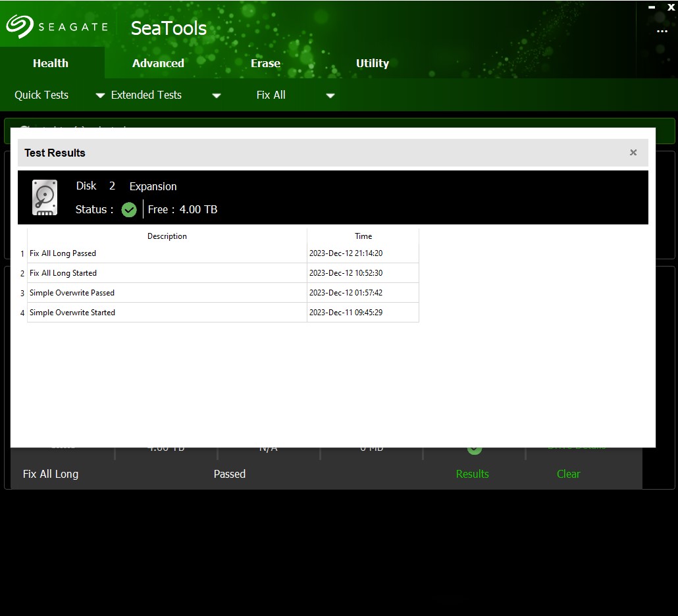Click the hard drive icon for Disk 2

pos(45,197)
